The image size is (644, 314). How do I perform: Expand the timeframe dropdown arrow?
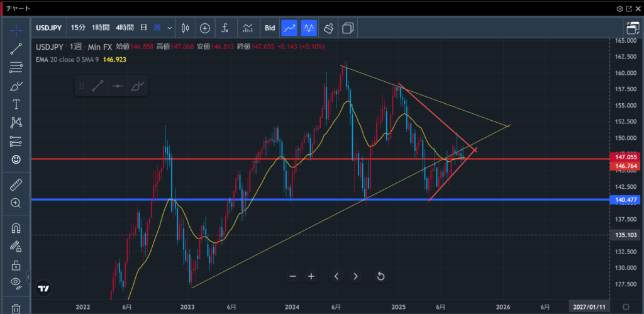tap(170, 28)
